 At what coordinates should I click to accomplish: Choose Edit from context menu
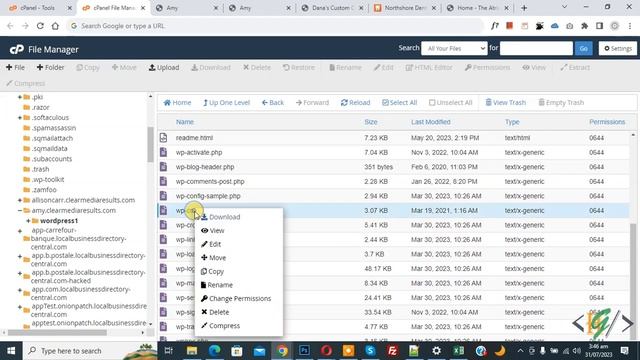pos(211,244)
